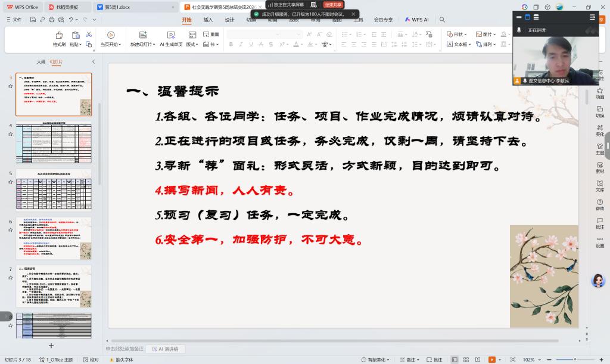Select slide 7 thumbnail in panel
The image size is (610, 364).
pyautogui.click(x=54, y=286)
